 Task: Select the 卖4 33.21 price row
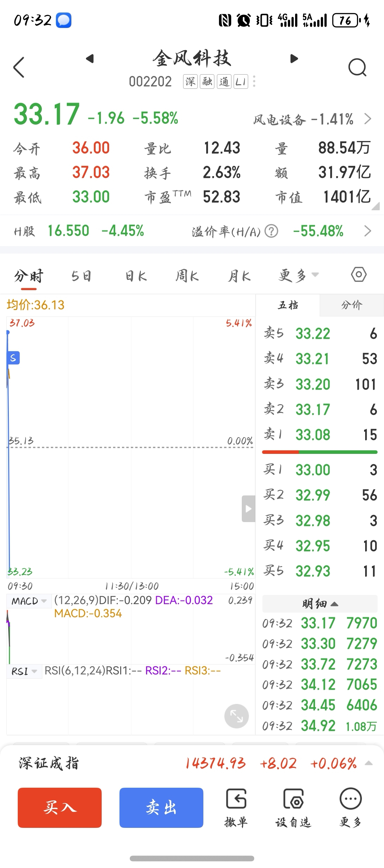click(x=320, y=359)
